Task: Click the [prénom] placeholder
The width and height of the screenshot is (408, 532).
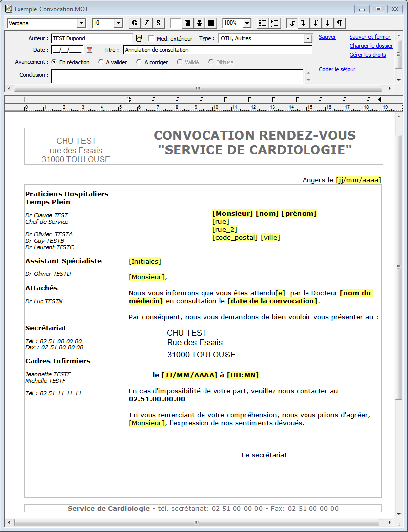Action: tap(299, 213)
